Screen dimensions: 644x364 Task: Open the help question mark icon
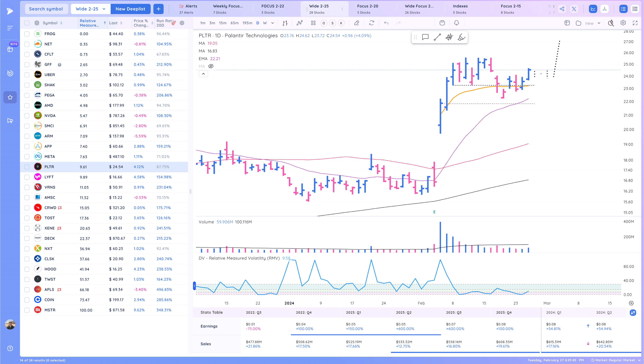point(10,348)
